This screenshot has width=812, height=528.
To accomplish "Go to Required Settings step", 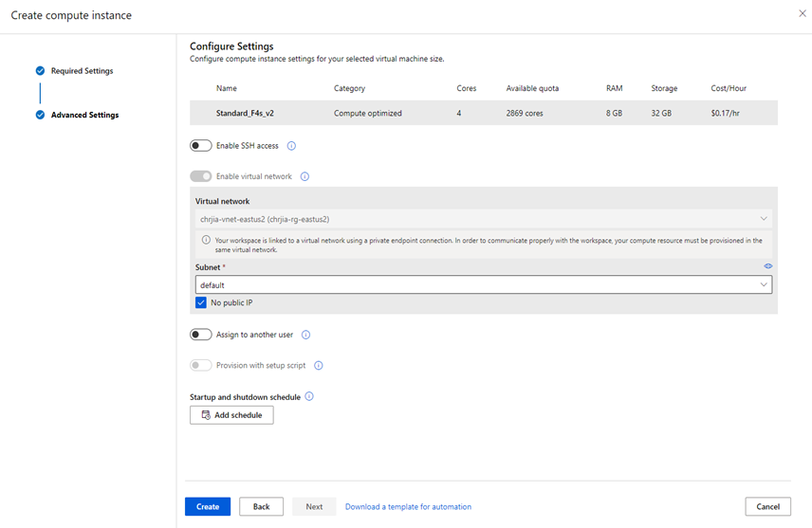I will tap(82, 71).
